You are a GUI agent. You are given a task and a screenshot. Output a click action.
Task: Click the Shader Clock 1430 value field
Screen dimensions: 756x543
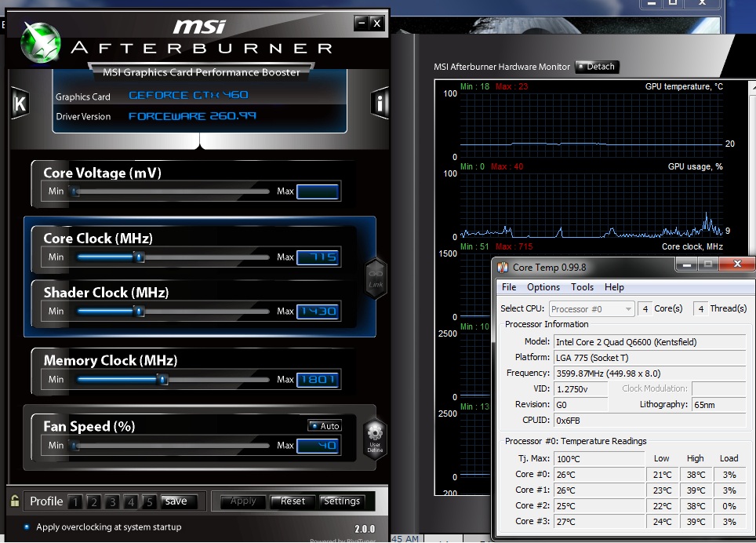(x=318, y=312)
